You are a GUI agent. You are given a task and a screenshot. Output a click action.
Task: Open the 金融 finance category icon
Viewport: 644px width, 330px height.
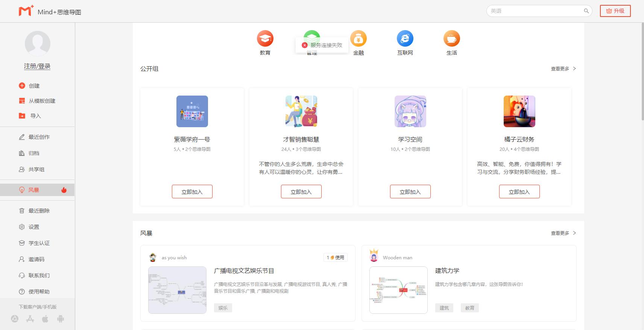pos(358,38)
